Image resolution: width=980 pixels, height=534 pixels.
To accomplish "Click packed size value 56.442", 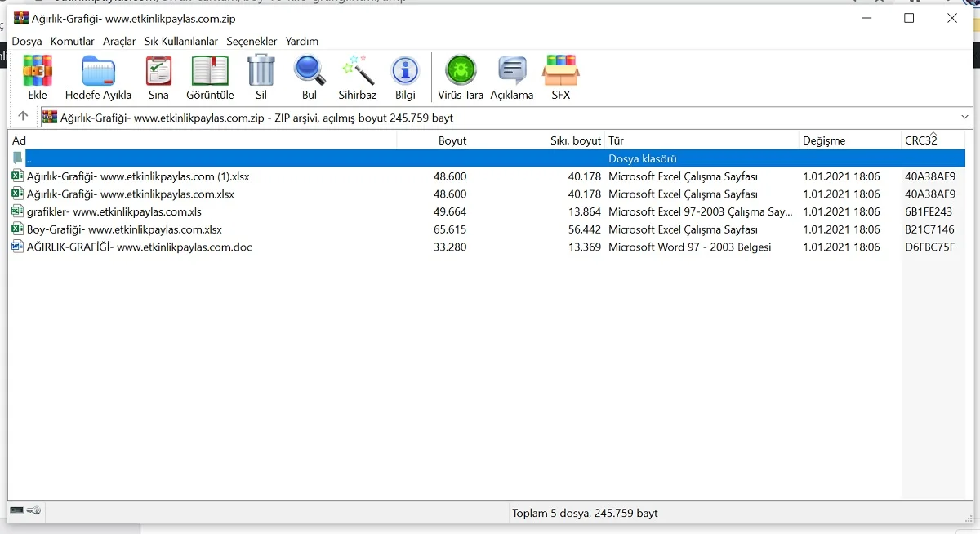I will 585,229.
